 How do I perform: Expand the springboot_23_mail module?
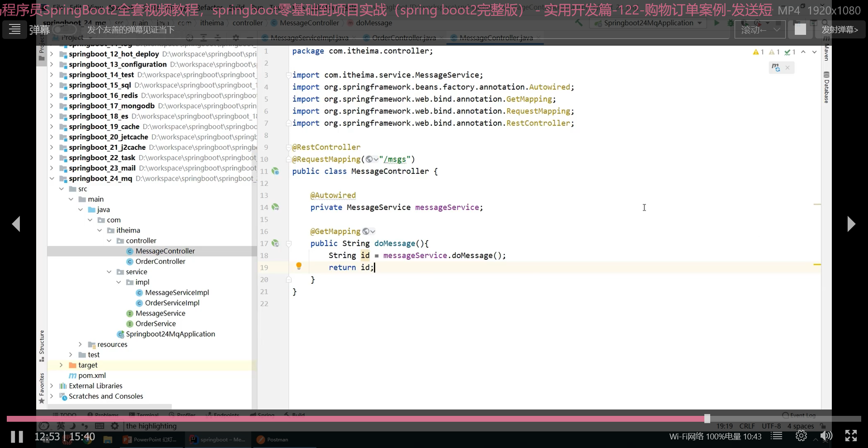[x=52, y=168]
